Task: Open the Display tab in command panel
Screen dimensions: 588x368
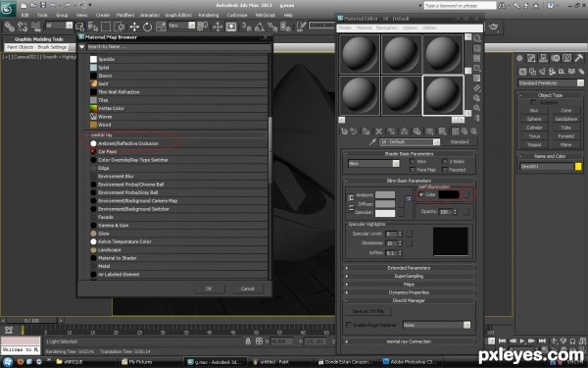Action: pos(567,58)
